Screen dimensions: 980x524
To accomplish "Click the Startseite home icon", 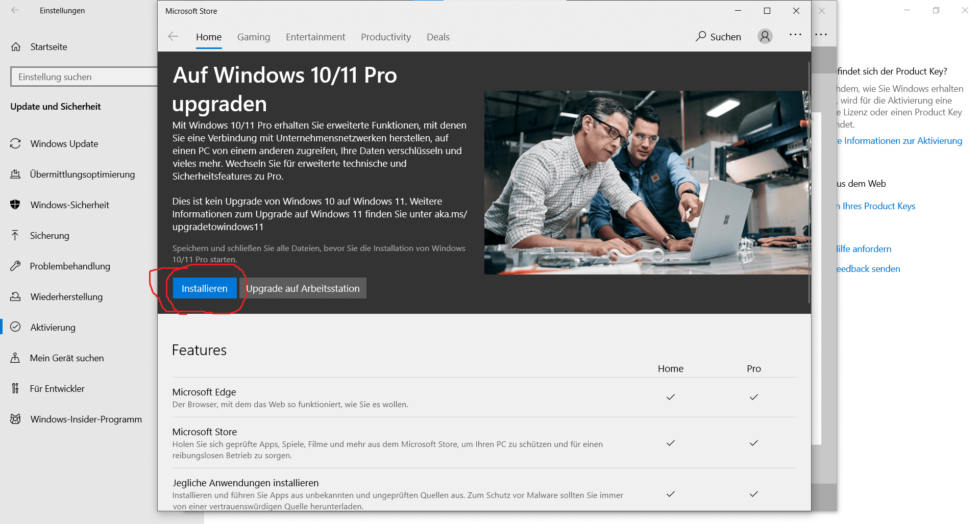I will click(x=16, y=47).
